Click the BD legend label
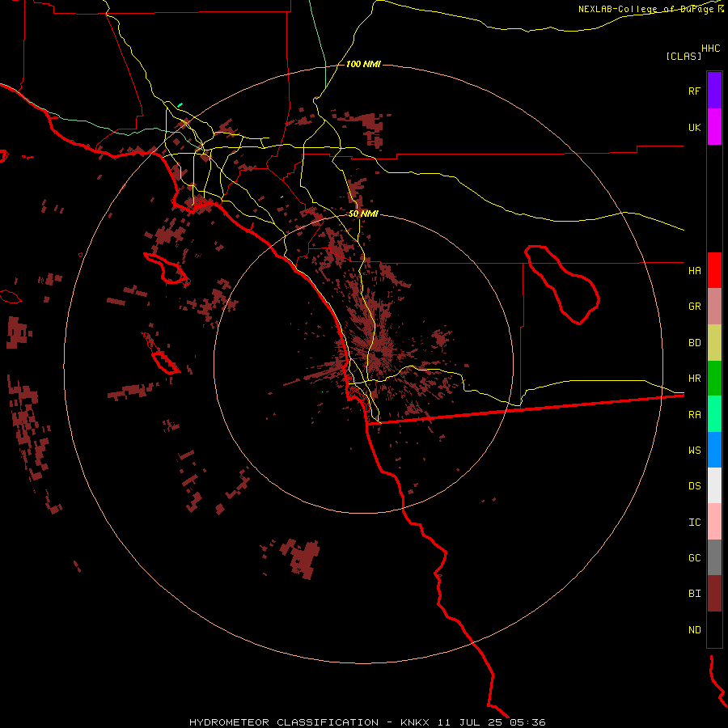Image resolution: width=728 pixels, height=728 pixels. [x=694, y=343]
